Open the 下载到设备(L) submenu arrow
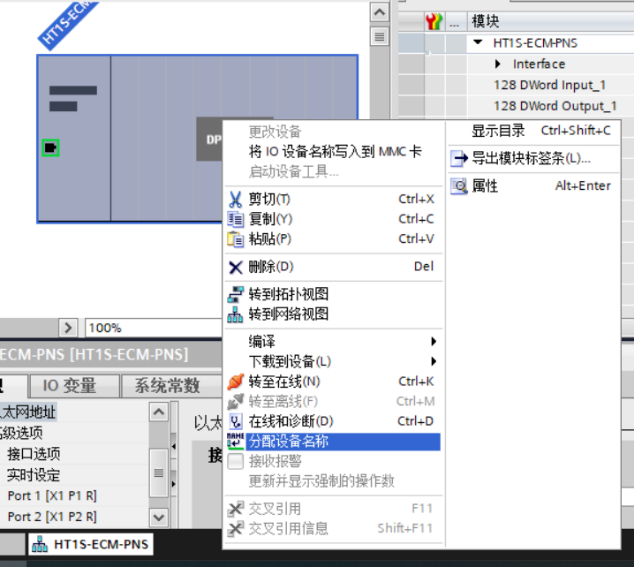Viewport: 634px width, 567px height. 433,361
